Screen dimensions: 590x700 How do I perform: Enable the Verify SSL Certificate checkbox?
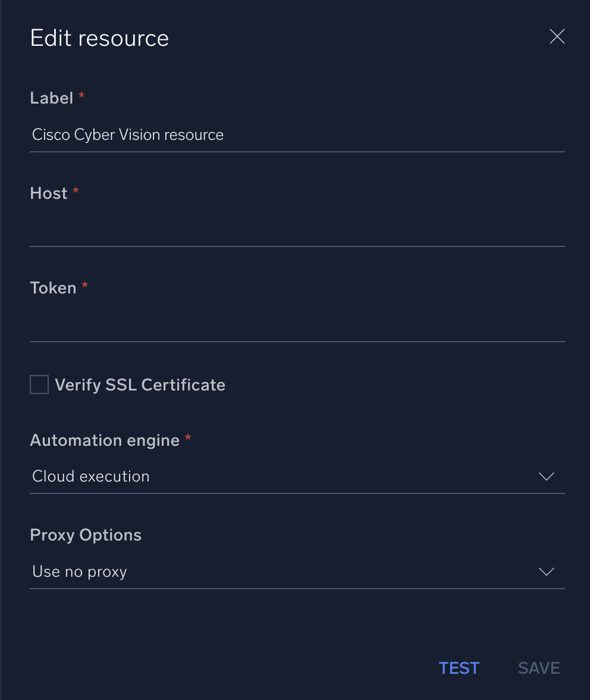pos(39,385)
